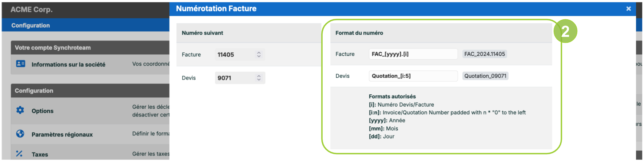Image resolution: width=644 pixels, height=161 pixels.
Task: Click the ACME Corp. title
Action: click(x=31, y=10)
